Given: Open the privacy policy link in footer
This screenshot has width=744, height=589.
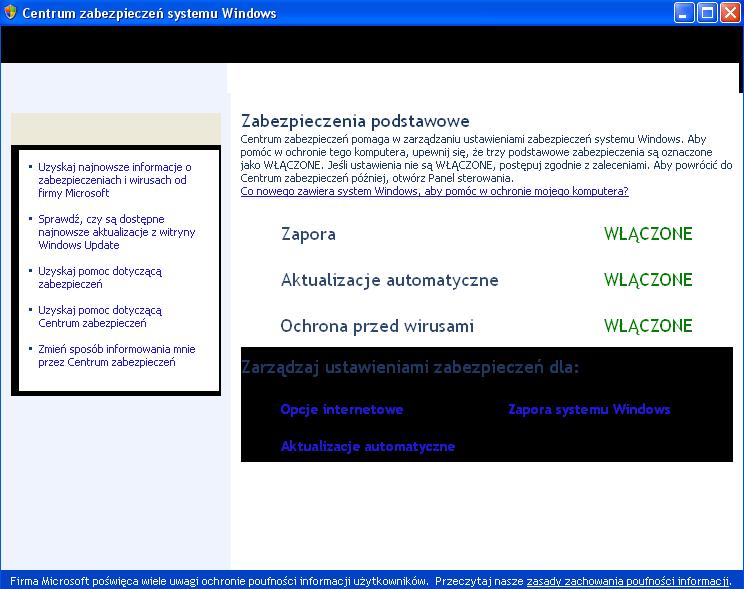Looking at the screenshot, I should 628,581.
